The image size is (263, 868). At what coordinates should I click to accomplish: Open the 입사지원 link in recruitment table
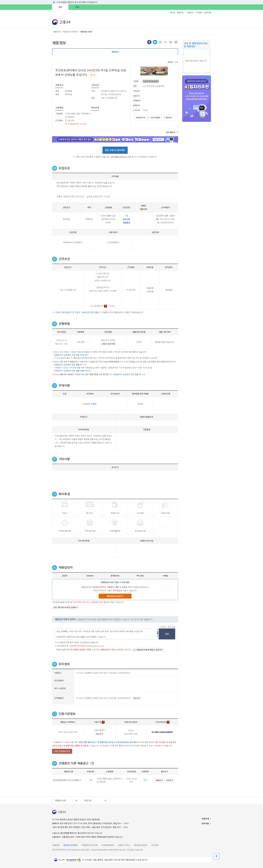point(126,219)
